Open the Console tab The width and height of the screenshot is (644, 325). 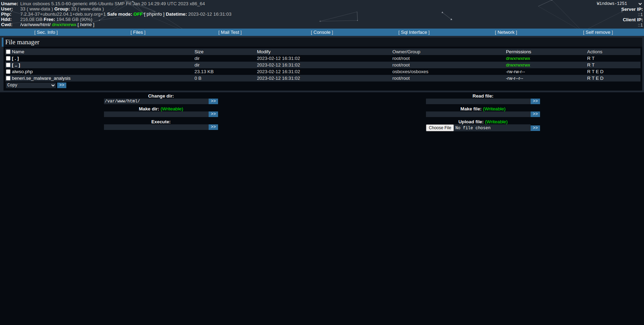[x=322, y=32]
